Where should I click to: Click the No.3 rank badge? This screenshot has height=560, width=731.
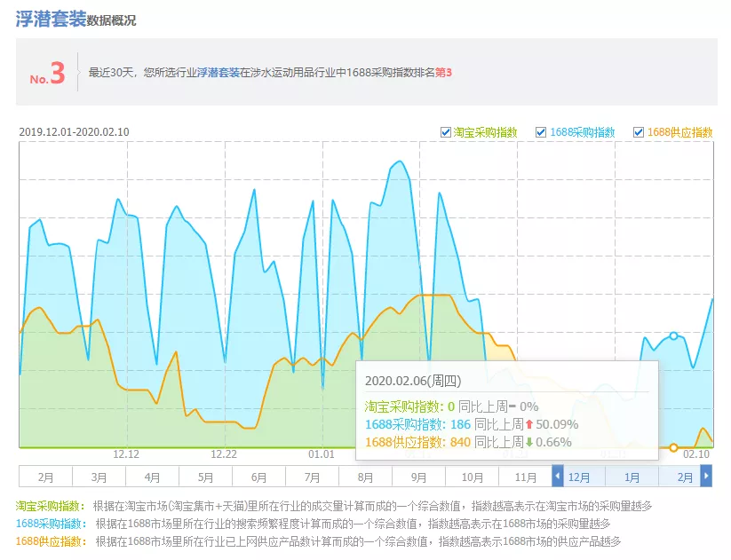pyautogui.click(x=47, y=74)
